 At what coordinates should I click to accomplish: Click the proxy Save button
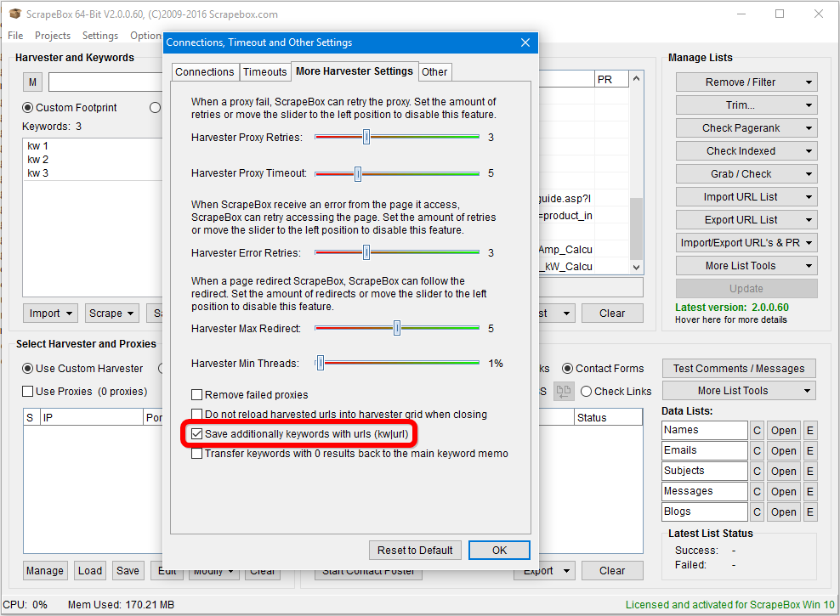(x=128, y=571)
